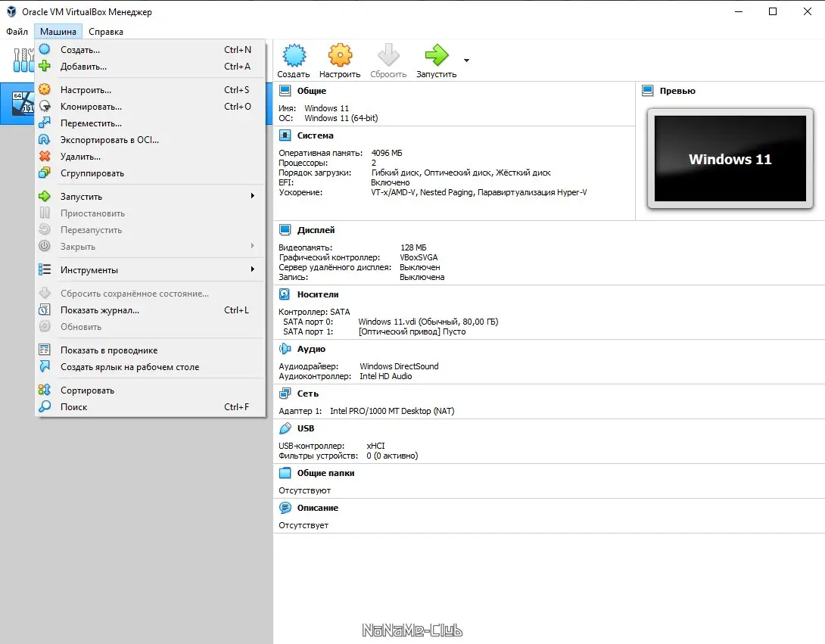Click the Windows 11.vdi disk entry
Viewport: 825px width, 644px height.
[x=428, y=322]
